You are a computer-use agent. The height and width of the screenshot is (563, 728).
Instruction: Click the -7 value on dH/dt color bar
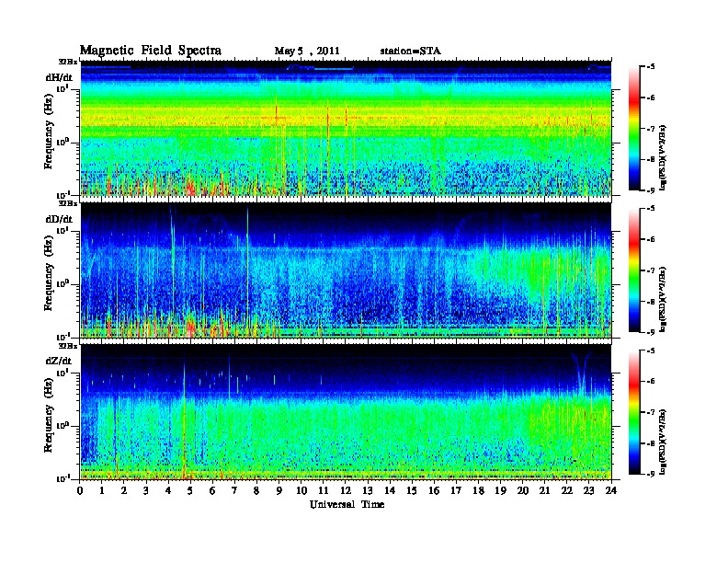(651, 129)
